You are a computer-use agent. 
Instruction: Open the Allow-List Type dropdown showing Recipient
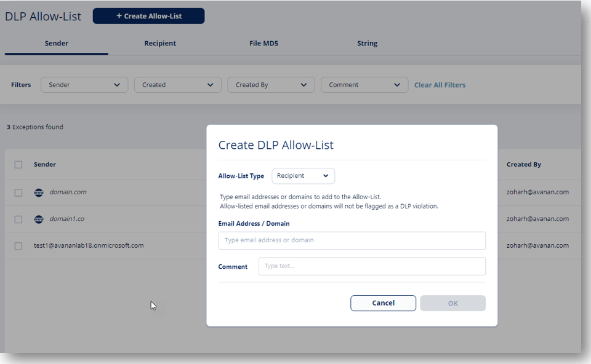[303, 176]
